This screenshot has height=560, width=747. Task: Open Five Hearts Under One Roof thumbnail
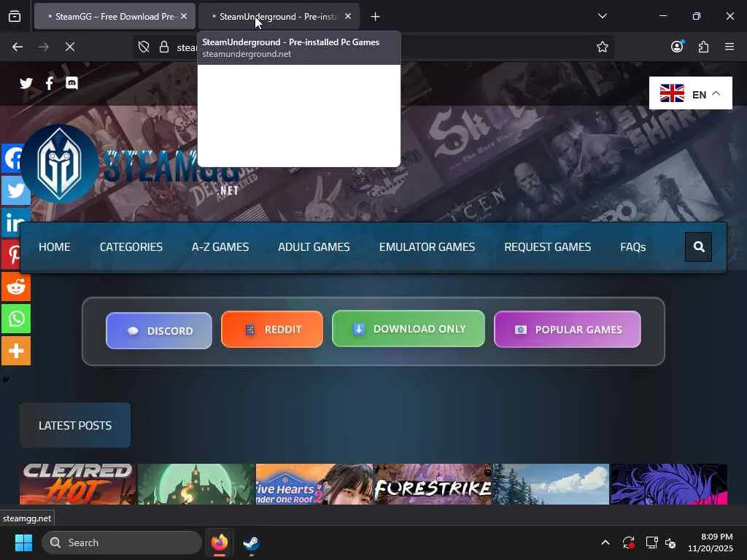point(314,484)
